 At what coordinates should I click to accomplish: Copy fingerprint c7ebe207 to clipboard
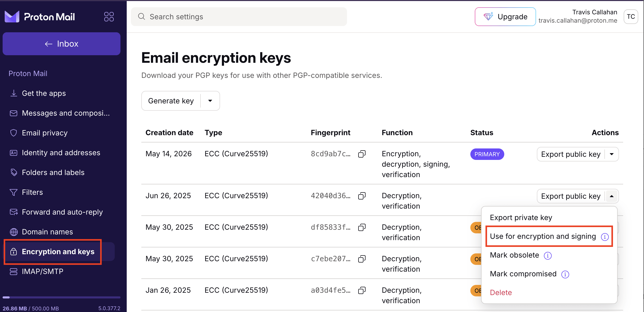click(x=362, y=259)
